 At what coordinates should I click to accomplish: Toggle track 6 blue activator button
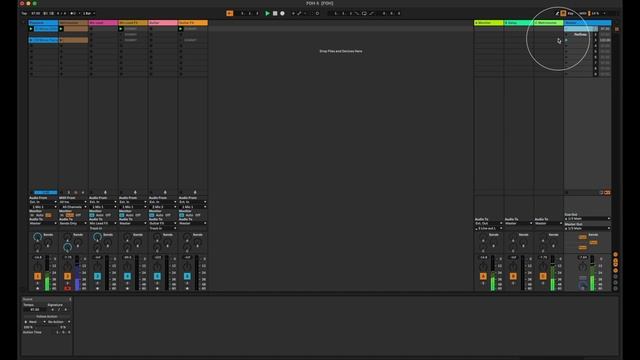click(187, 276)
